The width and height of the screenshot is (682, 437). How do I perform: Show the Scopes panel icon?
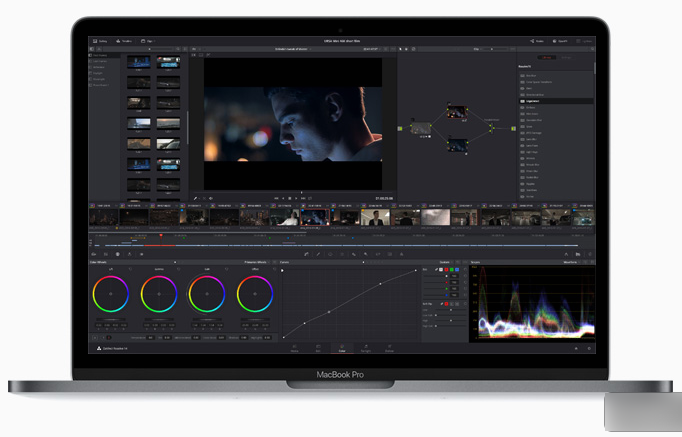click(578, 254)
